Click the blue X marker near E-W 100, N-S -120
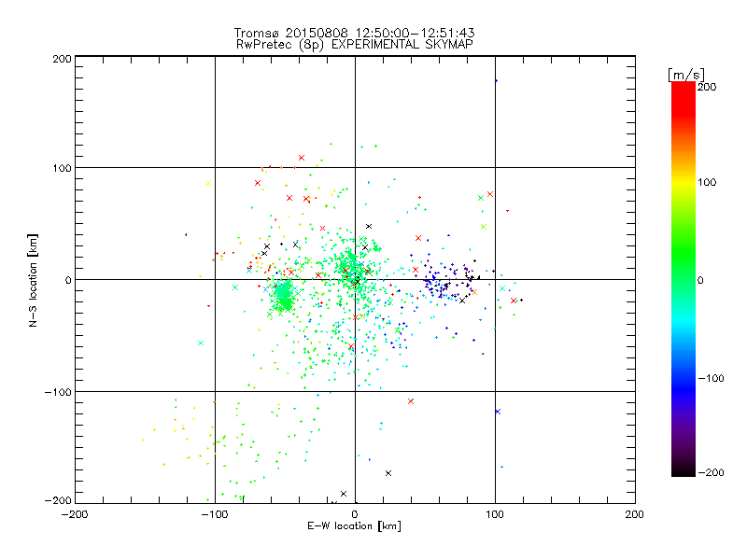 (x=498, y=412)
